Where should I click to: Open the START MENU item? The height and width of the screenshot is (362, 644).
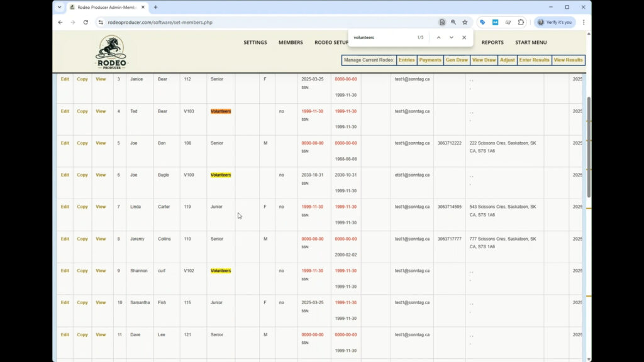(x=531, y=42)
